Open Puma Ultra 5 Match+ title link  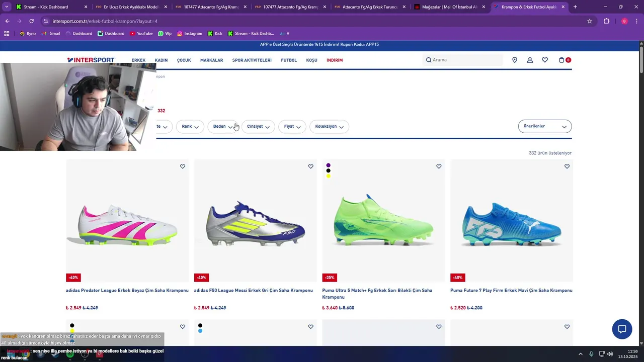tap(377, 294)
